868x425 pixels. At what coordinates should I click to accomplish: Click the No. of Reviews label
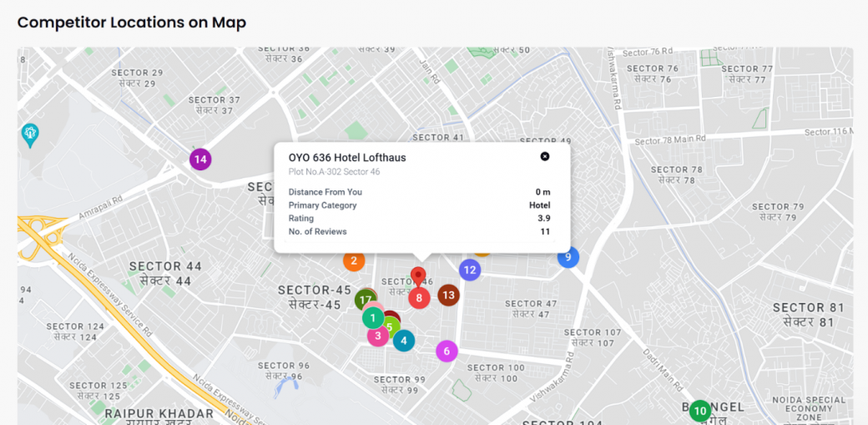coord(317,231)
